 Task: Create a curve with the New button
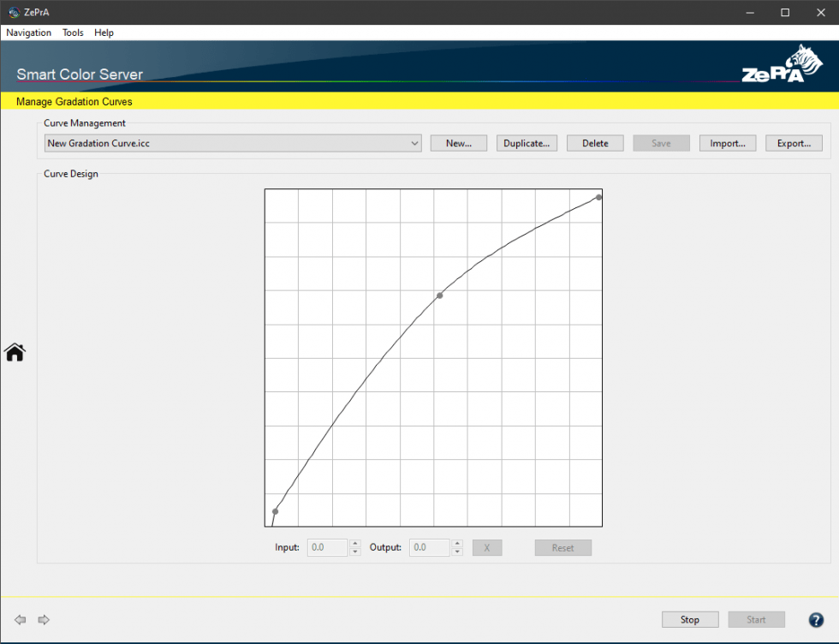click(x=459, y=142)
